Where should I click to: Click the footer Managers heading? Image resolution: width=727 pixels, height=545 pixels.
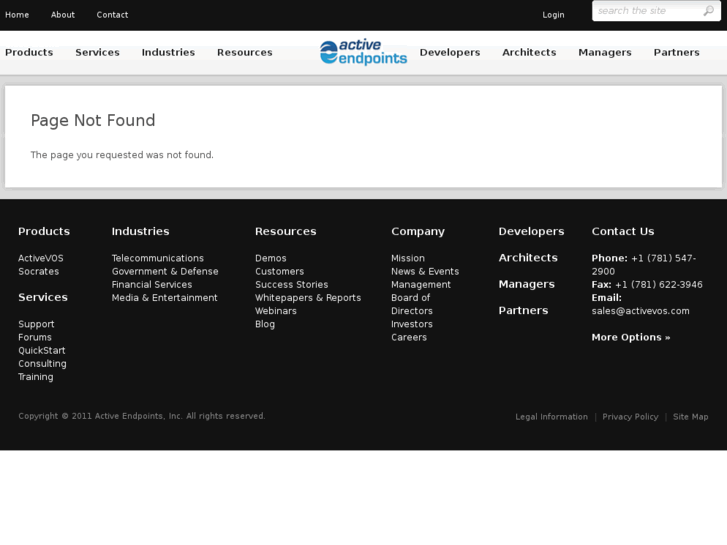pyautogui.click(x=527, y=284)
